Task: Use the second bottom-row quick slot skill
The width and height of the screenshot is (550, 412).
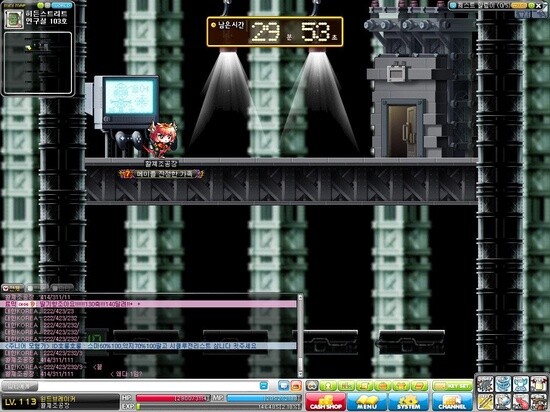Action: [x=503, y=402]
